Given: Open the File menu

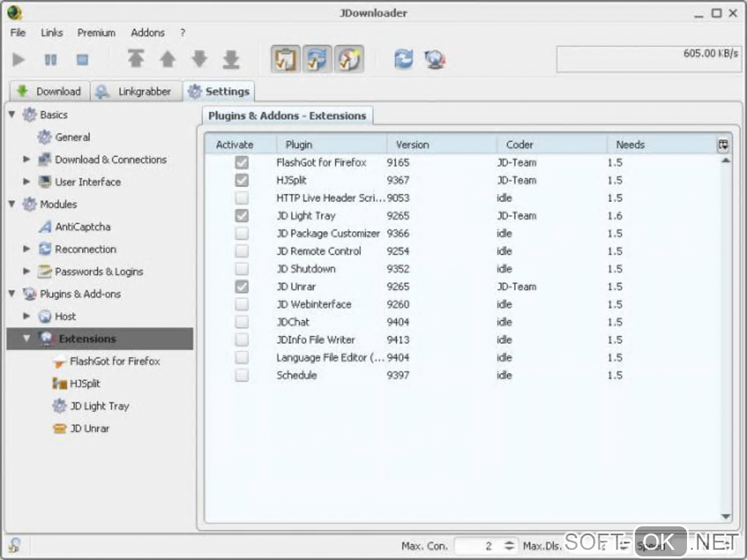Looking at the screenshot, I should point(18,33).
